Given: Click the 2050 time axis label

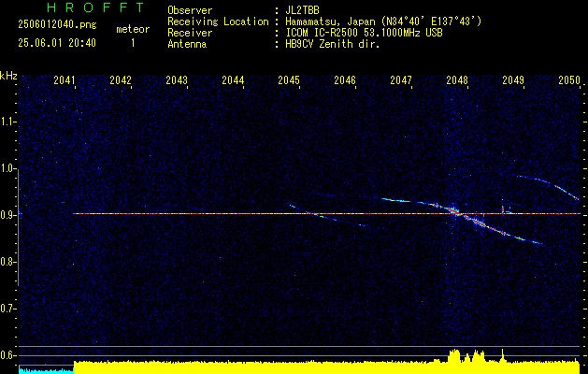Looking at the screenshot, I should click(569, 80).
